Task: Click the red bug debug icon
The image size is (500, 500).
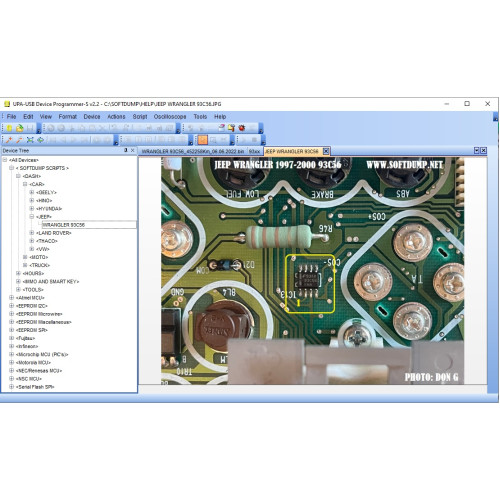Action: click(x=242, y=128)
